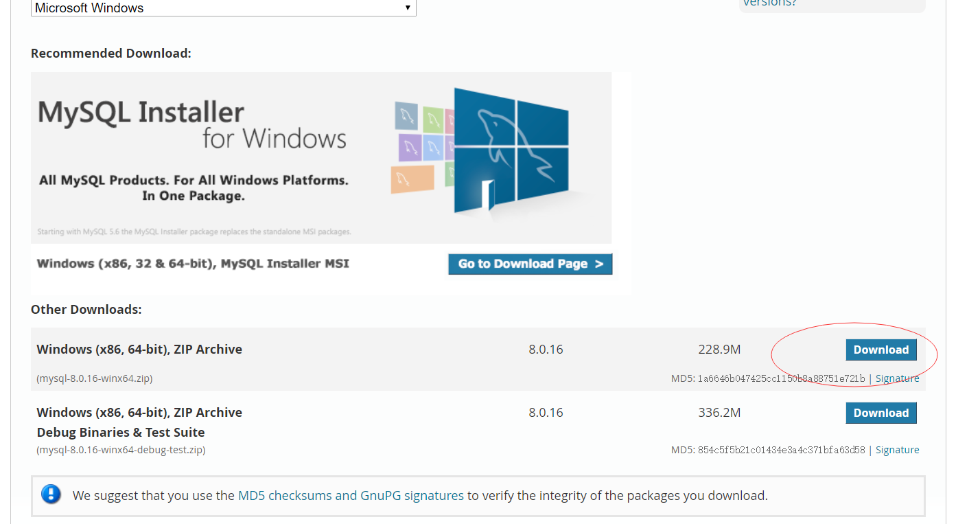The width and height of the screenshot is (980, 524).
Task: Click the '(mysql-8.0.16-winx64.zip)' filename text
Action: (95, 378)
